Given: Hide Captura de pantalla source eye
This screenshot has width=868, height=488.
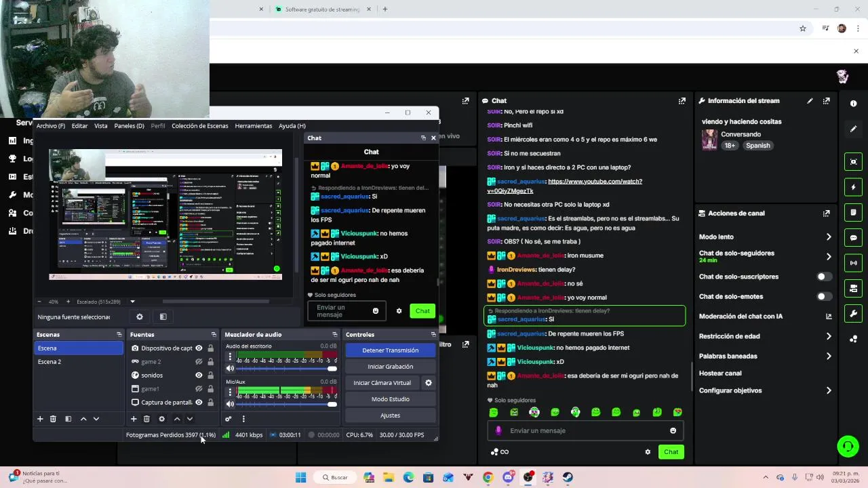Looking at the screenshot, I should coord(199,403).
